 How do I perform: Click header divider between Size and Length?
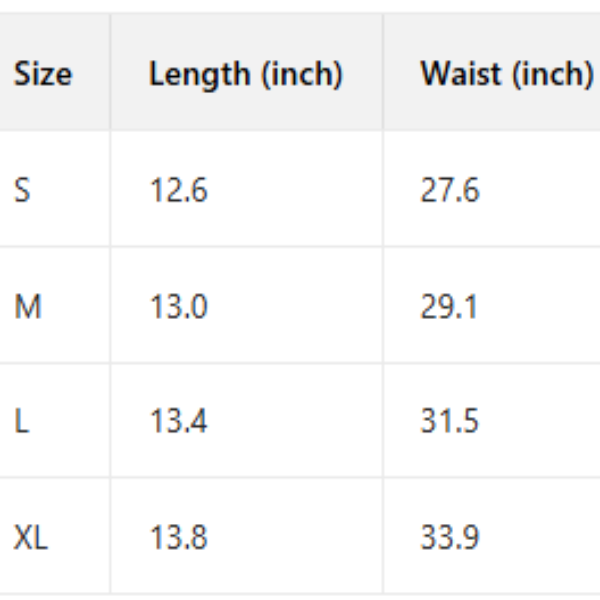click(x=110, y=75)
